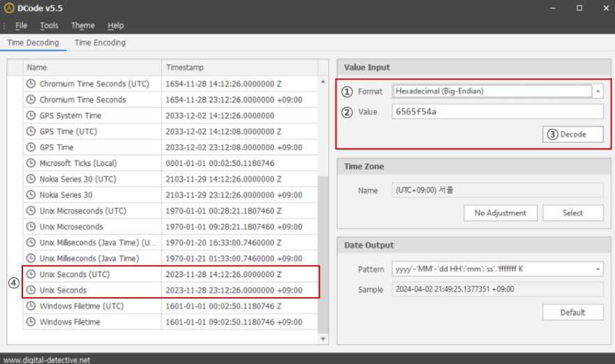
Task: Click timestamp 1970-01-20 16:33:00.7460000 Z
Action: pos(223,243)
